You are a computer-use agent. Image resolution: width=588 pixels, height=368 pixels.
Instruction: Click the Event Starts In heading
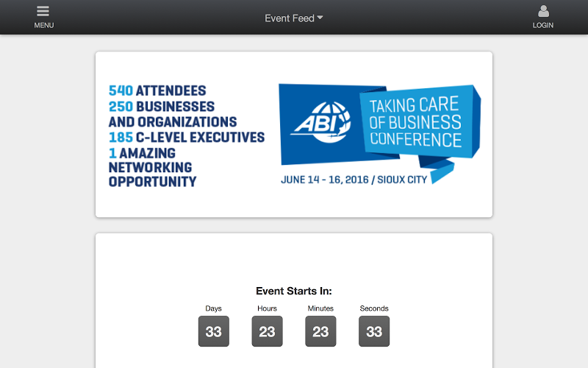pyautogui.click(x=293, y=291)
